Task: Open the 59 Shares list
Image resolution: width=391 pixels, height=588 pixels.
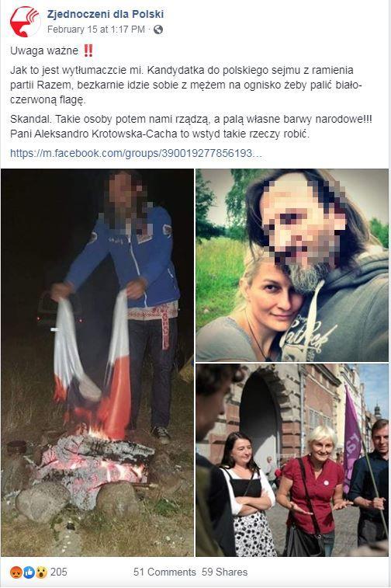Action: pos(225,572)
